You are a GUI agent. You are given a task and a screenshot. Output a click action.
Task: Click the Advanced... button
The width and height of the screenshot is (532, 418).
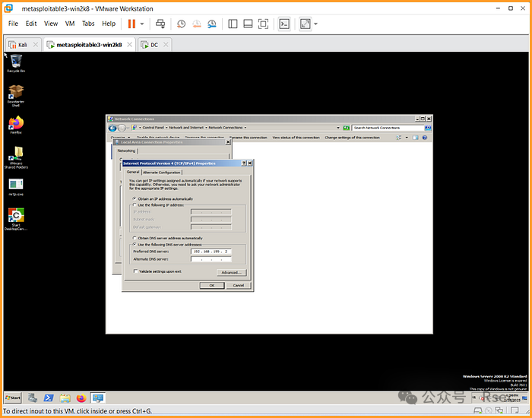coord(231,272)
